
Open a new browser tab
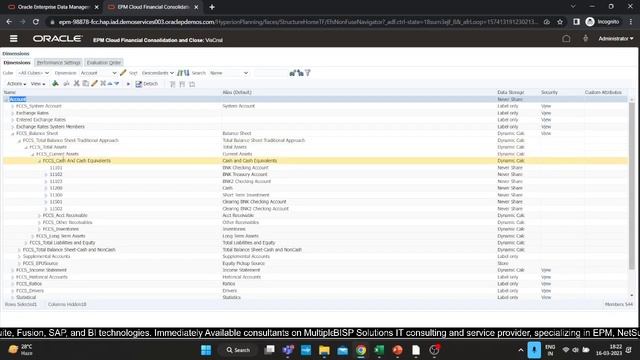212,7
